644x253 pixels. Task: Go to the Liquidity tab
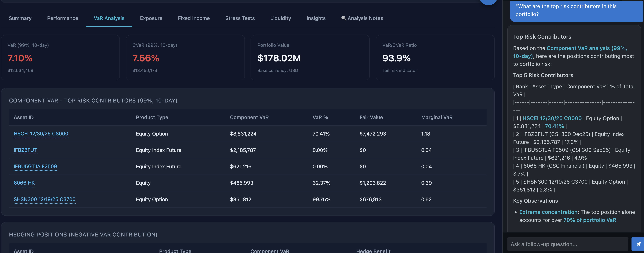click(x=280, y=18)
